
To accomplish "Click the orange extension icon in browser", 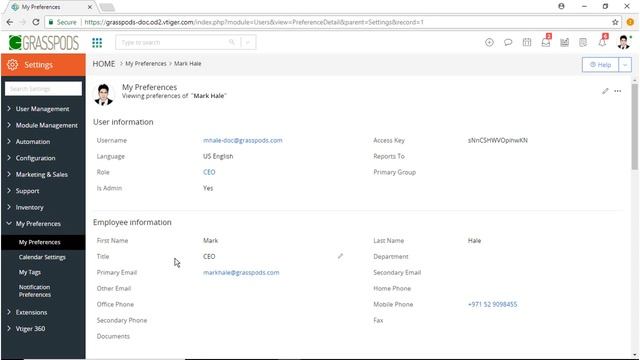I will (630, 22).
